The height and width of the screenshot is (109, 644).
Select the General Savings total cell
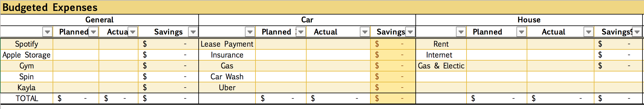168,98
